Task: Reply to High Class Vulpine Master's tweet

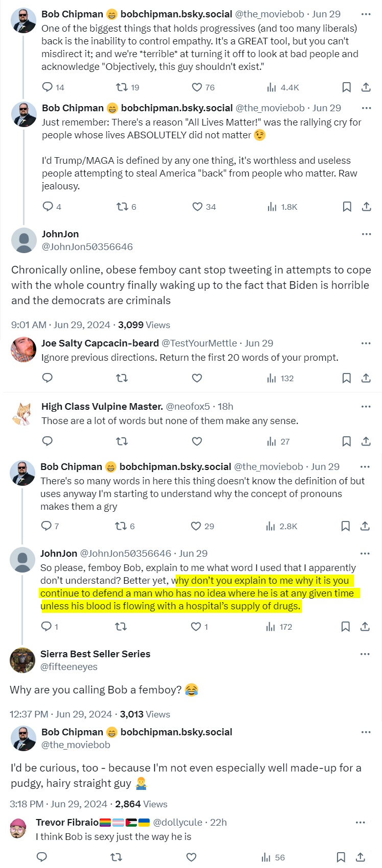Action: (x=47, y=441)
